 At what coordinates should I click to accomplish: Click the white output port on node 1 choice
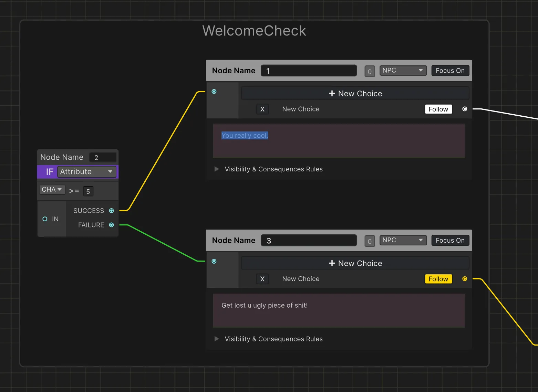(465, 109)
